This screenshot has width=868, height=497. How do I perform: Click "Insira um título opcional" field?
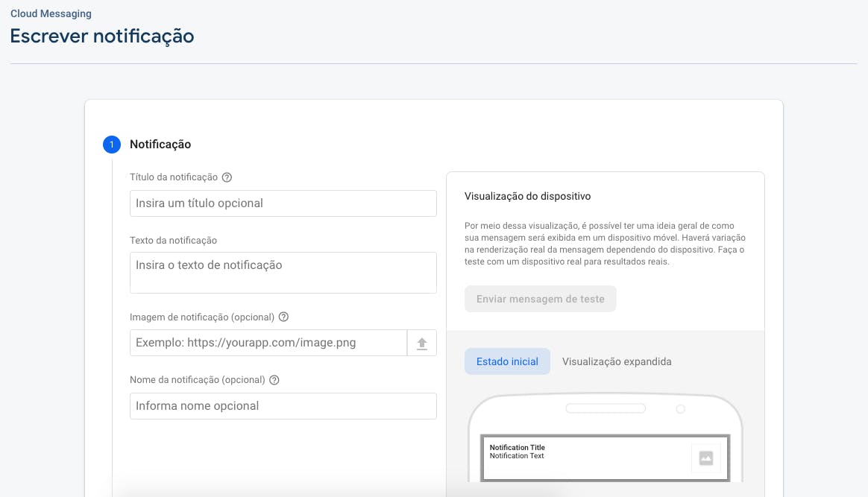(x=283, y=203)
